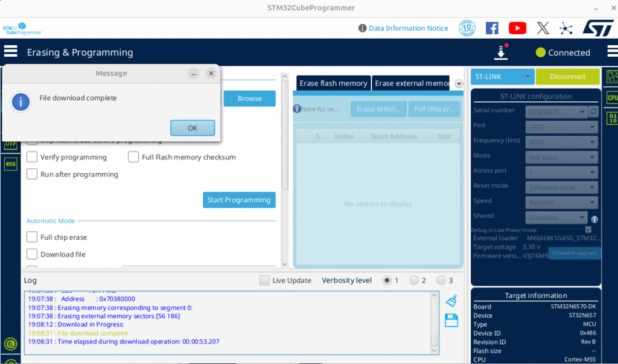Switch to the Erase external memory tab
The image size is (618, 364).
coord(410,83)
